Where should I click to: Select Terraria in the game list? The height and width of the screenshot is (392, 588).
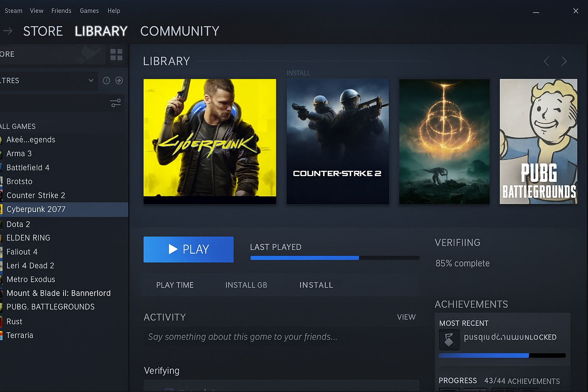pos(20,335)
